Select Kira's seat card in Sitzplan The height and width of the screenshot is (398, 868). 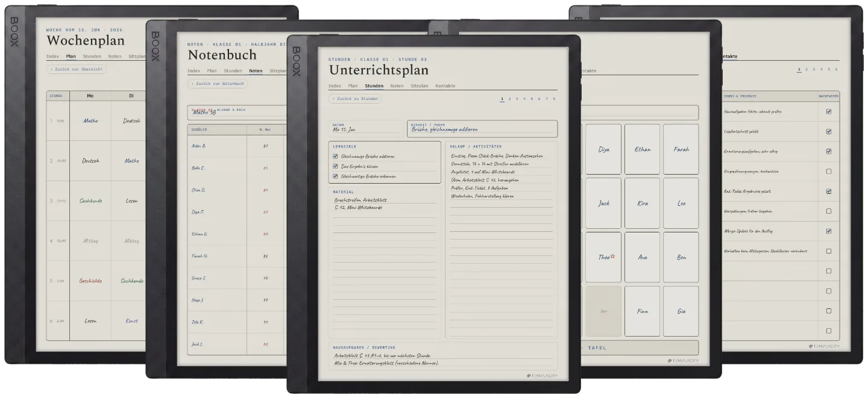coord(643,204)
